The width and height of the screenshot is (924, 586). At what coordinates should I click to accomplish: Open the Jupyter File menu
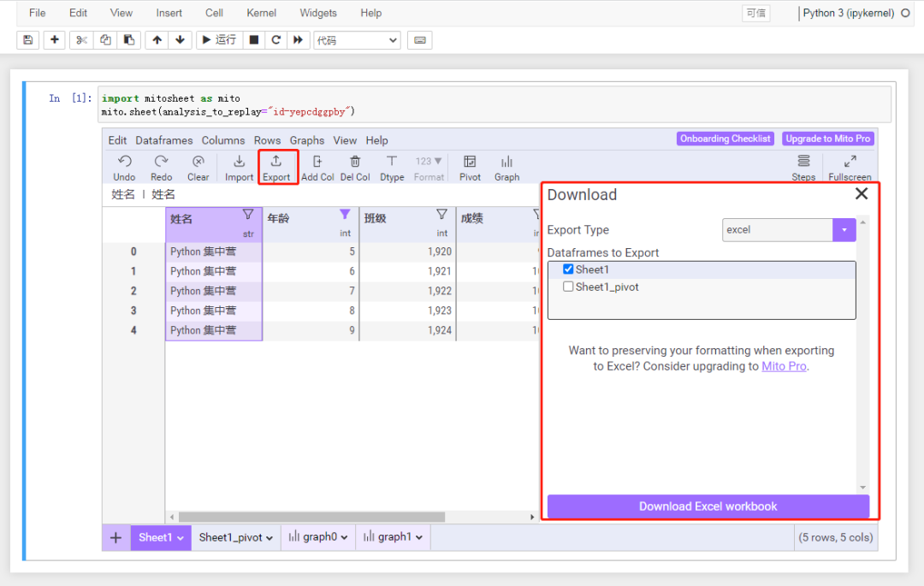click(x=37, y=13)
